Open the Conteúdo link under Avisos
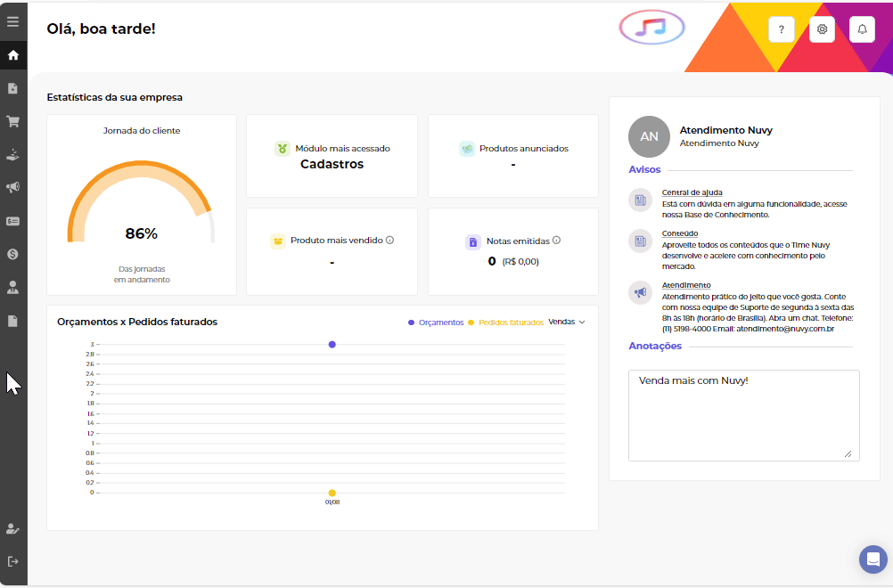The width and height of the screenshot is (893, 588). tap(679, 233)
